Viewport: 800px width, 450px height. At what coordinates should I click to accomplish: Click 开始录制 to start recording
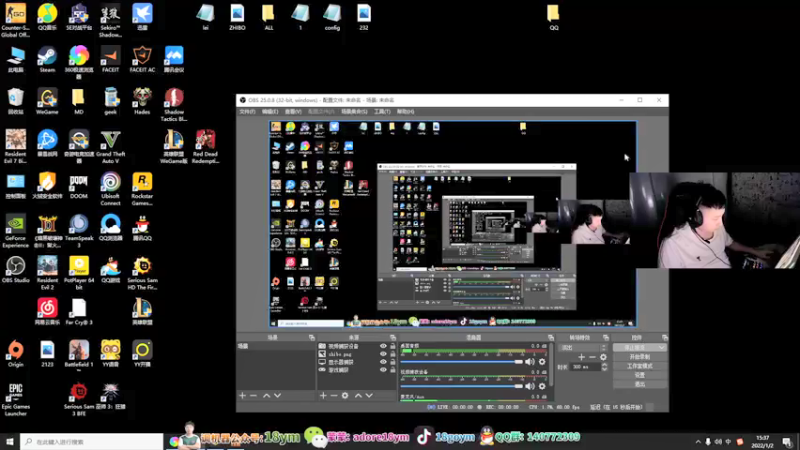coord(640,357)
